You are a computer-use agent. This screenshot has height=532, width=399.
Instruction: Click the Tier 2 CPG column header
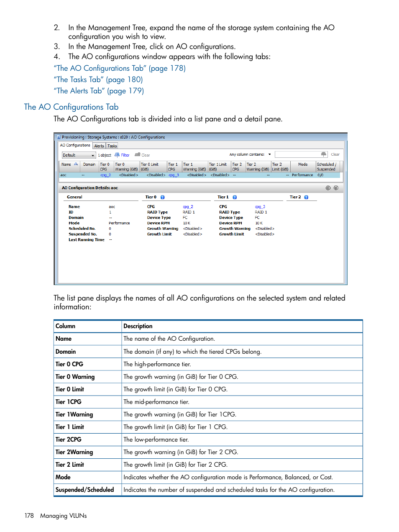pos(238,167)
